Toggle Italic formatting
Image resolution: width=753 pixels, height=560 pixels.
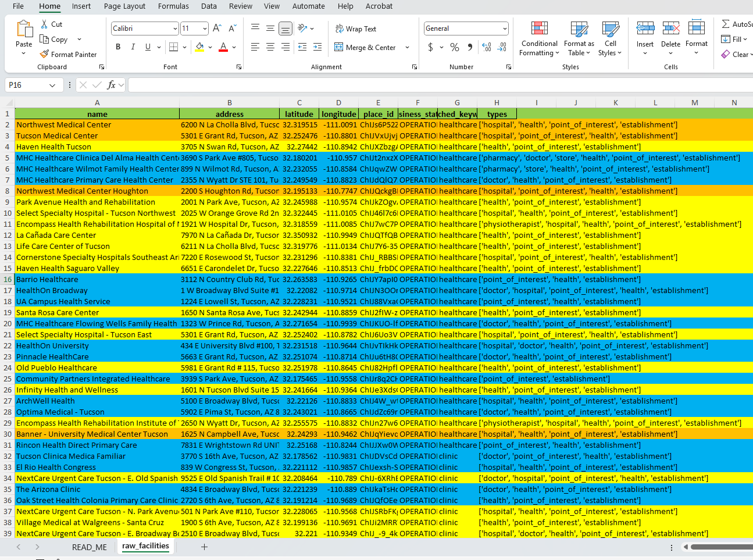point(133,47)
